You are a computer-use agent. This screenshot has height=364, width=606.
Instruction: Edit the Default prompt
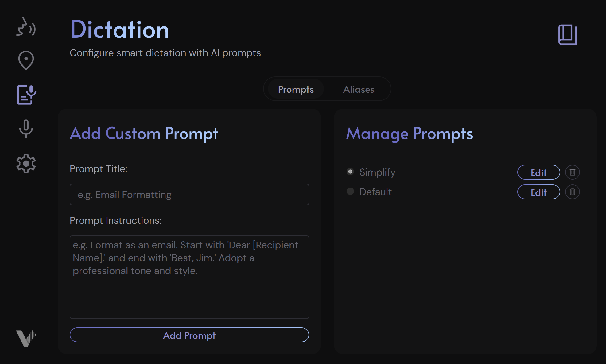tap(538, 192)
